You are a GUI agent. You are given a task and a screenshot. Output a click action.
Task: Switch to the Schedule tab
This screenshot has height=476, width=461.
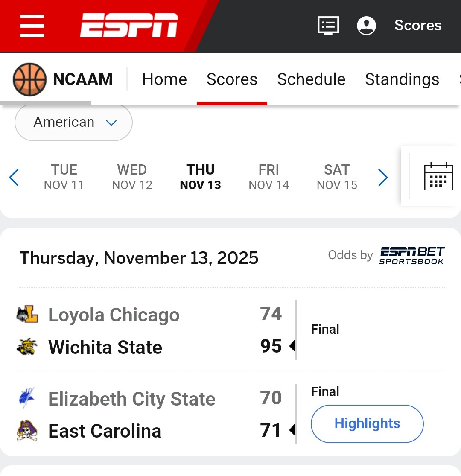(x=311, y=79)
